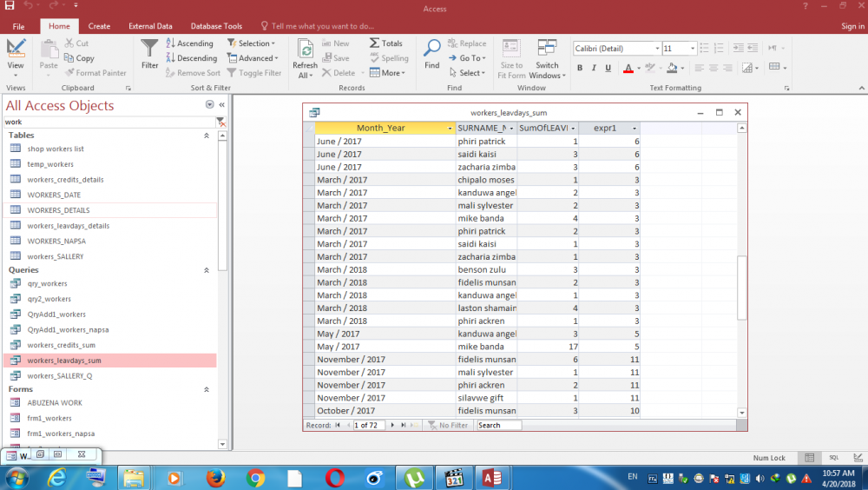Open the Month_Year column filter dropdown

click(x=450, y=129)
